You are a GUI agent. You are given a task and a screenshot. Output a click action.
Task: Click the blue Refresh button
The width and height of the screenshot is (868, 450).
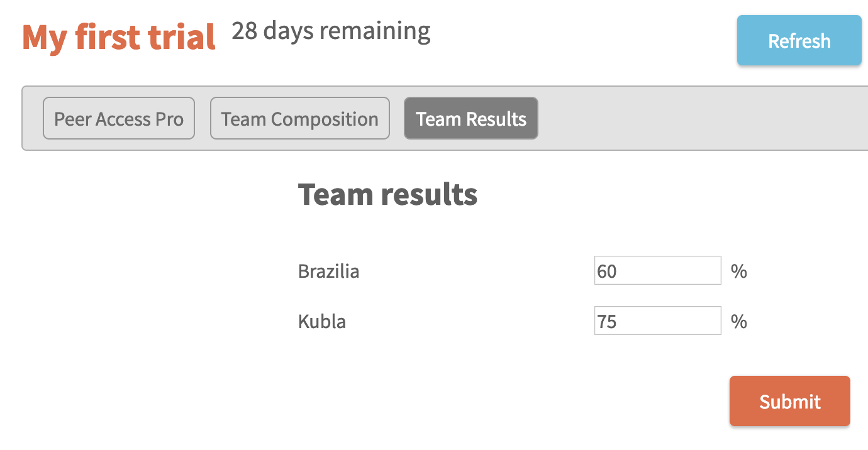point(799,41)
